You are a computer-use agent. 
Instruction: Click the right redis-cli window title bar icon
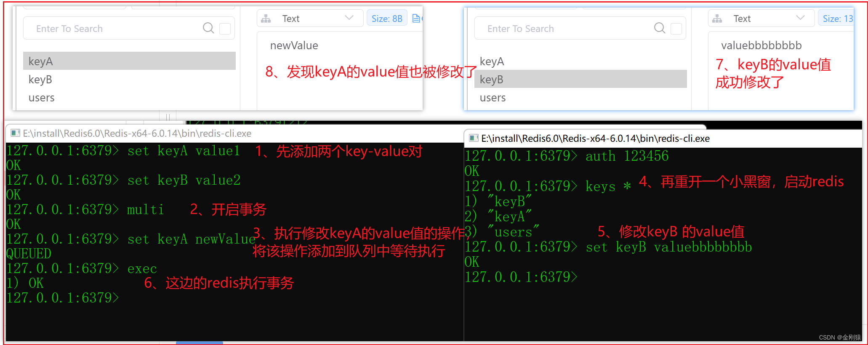(x=474, y=138)
